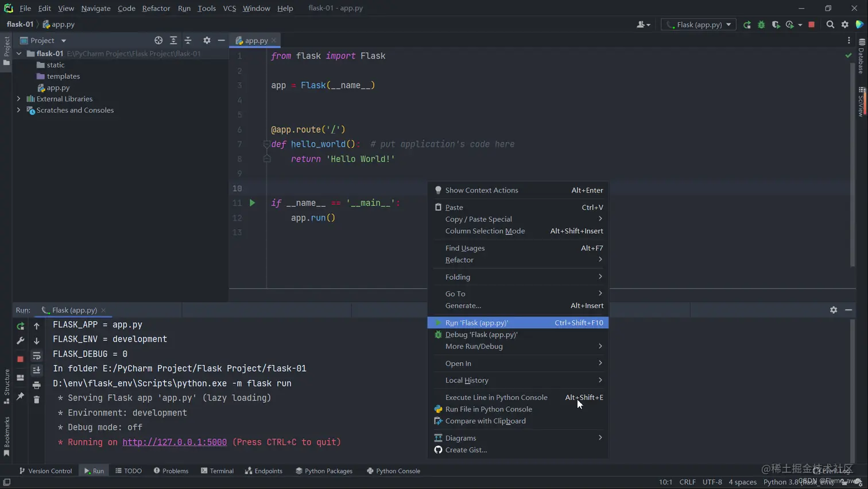The width and height of the screenshot is (868, 489).
Task: Open editor tab options kebab menu
Action: [849, 40]
